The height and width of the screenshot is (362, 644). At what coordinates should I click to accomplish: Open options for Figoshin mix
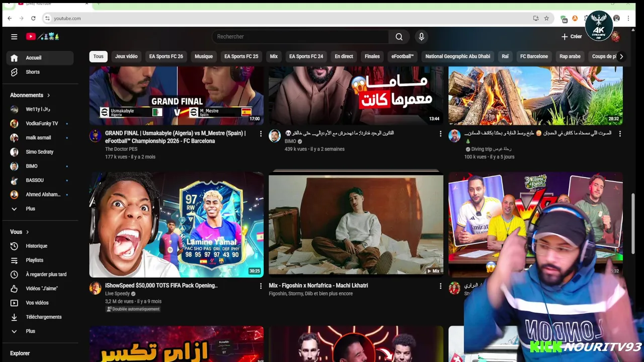[440, 286]
